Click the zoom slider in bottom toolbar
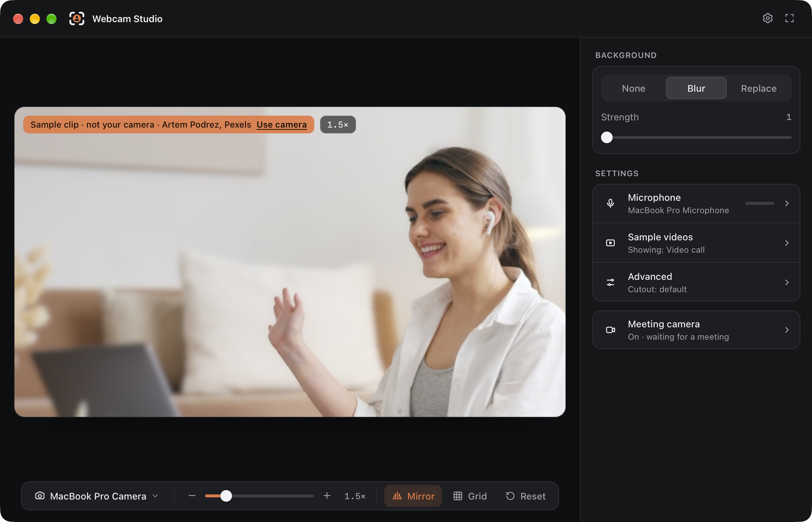This screenshot has height=522, width=812. coord(259,496)
